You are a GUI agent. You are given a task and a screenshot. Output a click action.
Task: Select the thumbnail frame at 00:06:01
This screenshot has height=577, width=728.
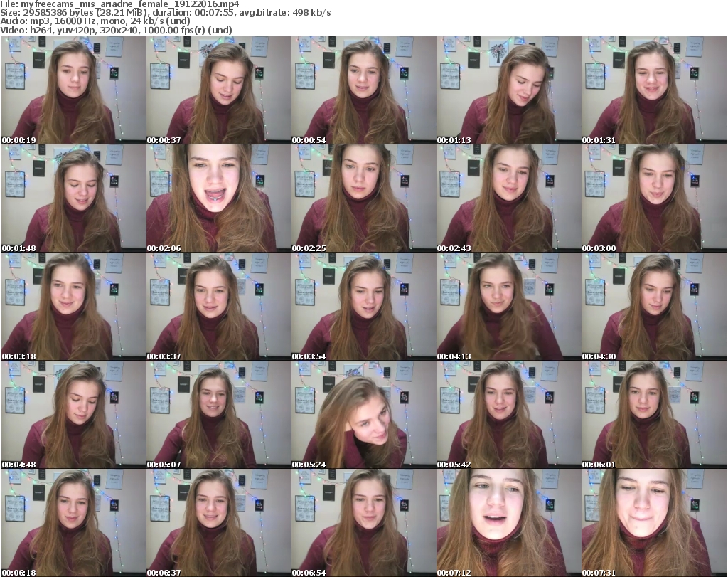(654, 415)
